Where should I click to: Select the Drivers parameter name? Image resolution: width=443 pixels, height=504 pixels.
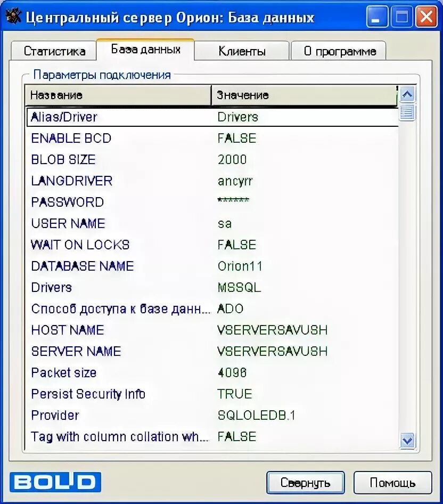point(52,287)
